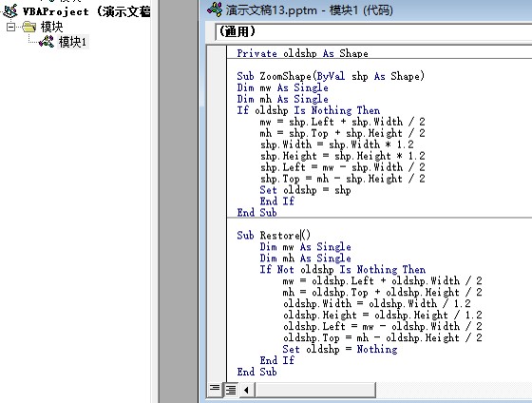The width and height of the screenshot is (532, 403).
Task: Click the horizontal scrollbar thumb
Action: pyautogui.click(x=315, y=390)
